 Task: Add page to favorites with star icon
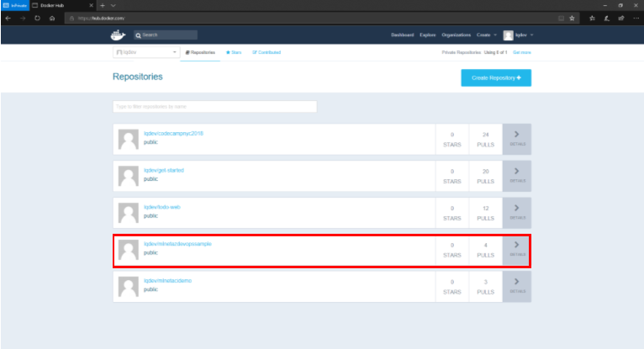pyautogui.click(x=573, y=18)
